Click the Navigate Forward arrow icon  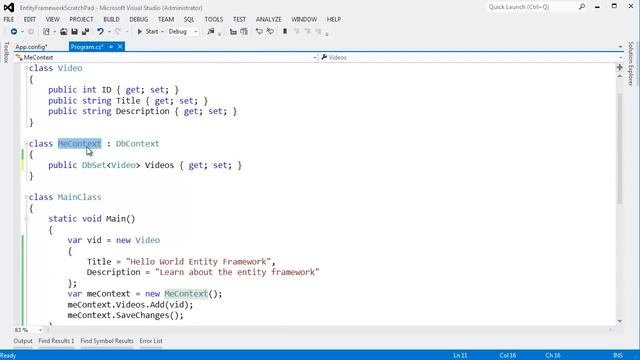31,31
